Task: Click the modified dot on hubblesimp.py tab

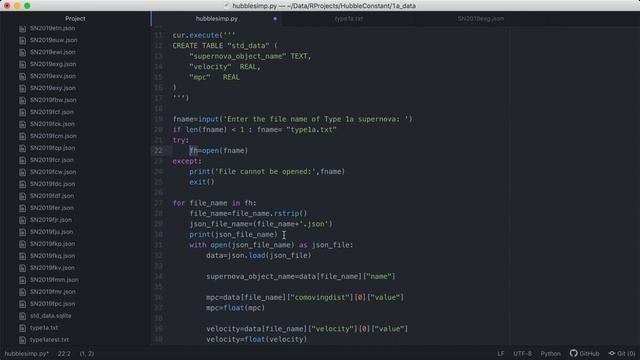Action: click(275, 19)
